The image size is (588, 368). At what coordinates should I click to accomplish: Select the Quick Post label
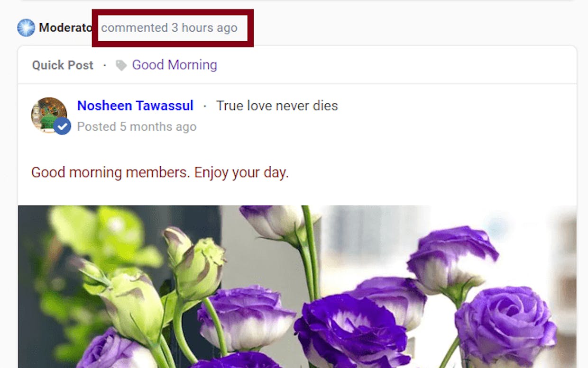tap(63, 65)
